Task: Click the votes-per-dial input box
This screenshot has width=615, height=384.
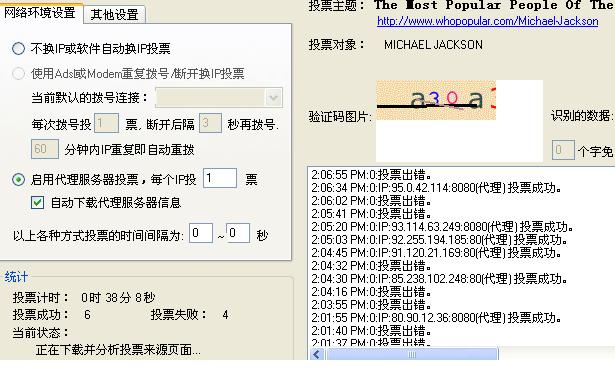Action: pos(106,124)
